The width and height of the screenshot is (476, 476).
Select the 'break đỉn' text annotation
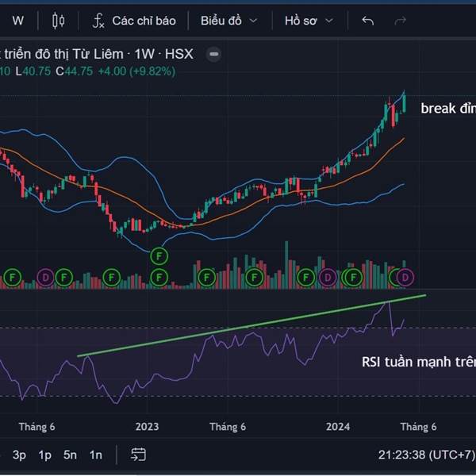pyautogui.click(x=448, y=109)
